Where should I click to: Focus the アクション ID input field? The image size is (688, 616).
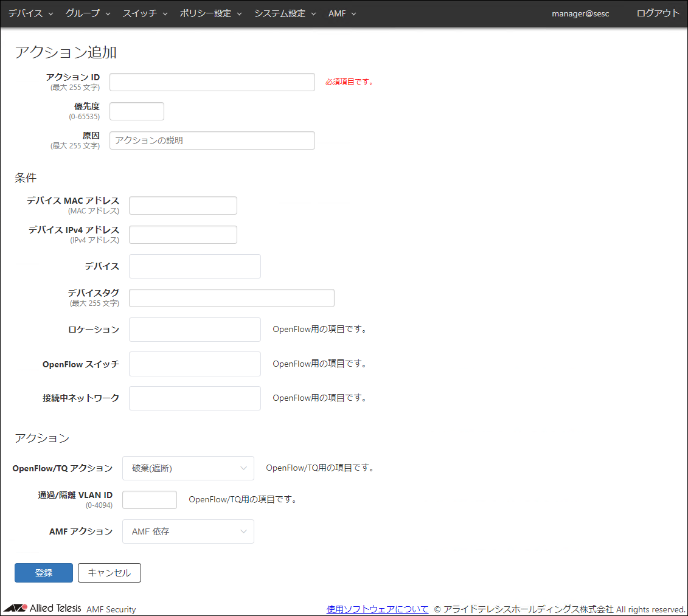pos(212,82)
